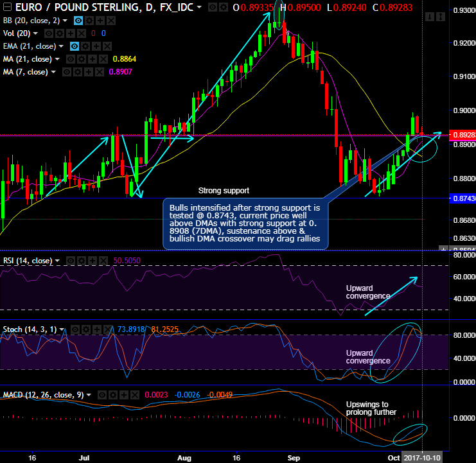Open EMA (21, close) settings gear
Screen dimensions: 476x463
click(85, 46)
